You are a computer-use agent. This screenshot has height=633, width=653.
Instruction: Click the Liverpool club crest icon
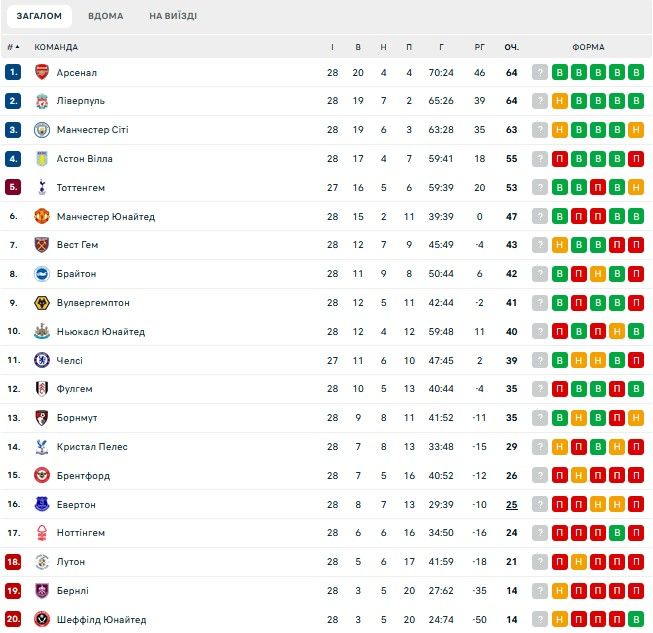[41, 101]
